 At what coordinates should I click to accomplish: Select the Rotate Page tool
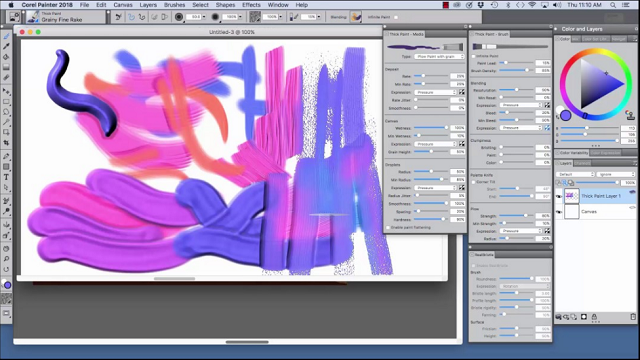pyautogui.click(x=6, y=269)
